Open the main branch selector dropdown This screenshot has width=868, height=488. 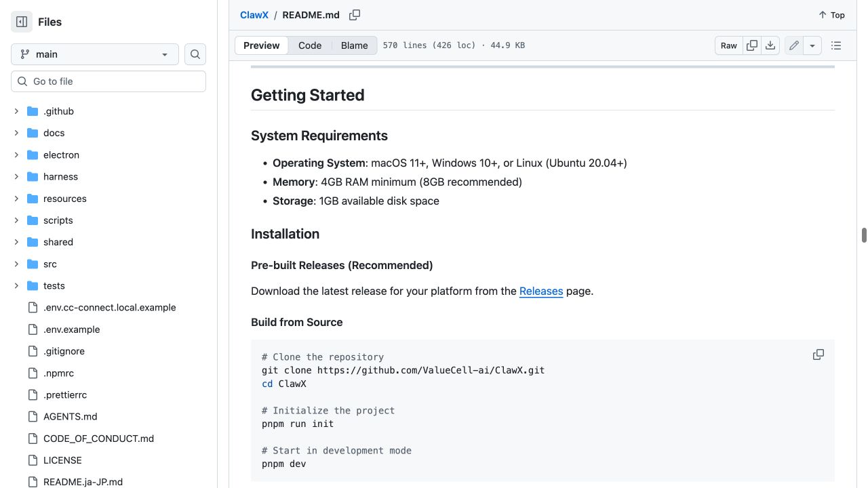pos(95,54)
